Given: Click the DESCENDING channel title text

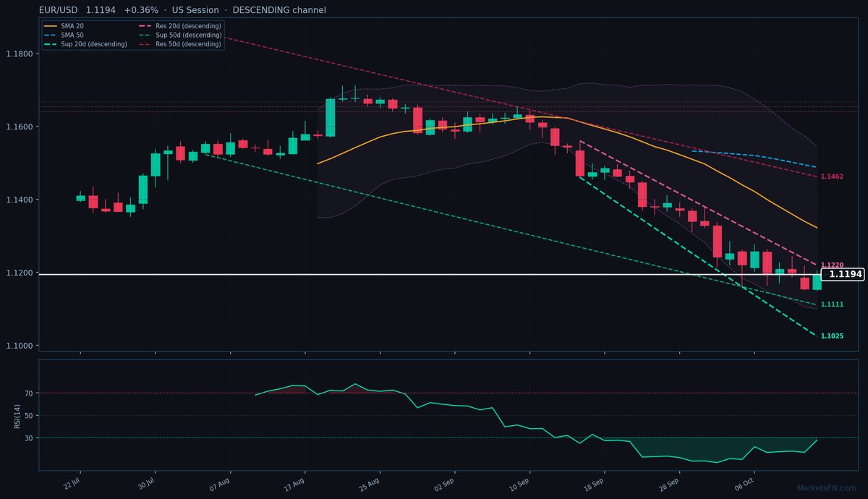Looking at the screenshot, I should pyautogui.click(x=279, y=10).
